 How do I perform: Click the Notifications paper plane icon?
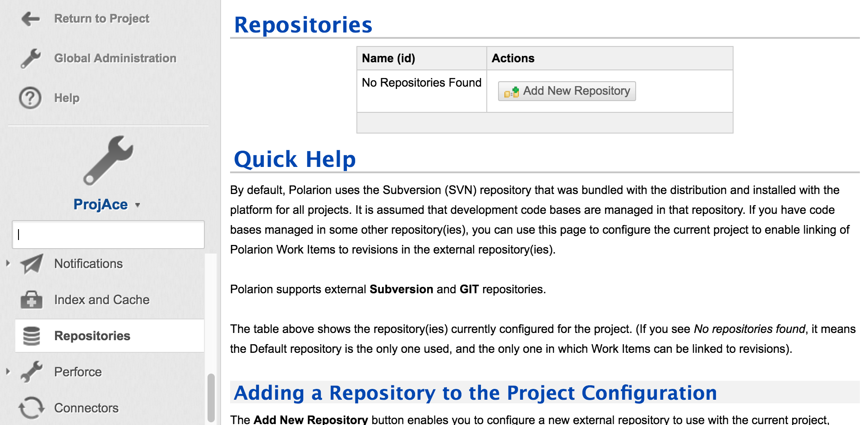[x=32, y=264]
